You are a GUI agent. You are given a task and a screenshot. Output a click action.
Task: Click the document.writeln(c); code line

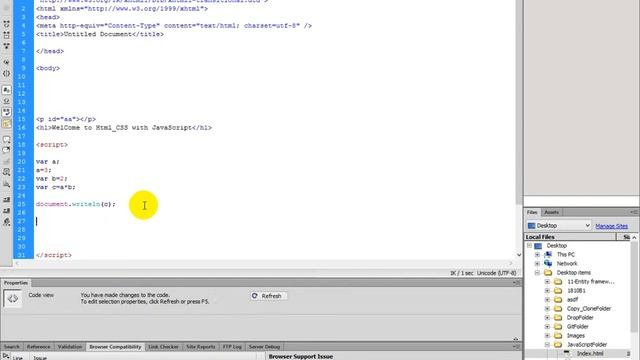pos(76,204)
